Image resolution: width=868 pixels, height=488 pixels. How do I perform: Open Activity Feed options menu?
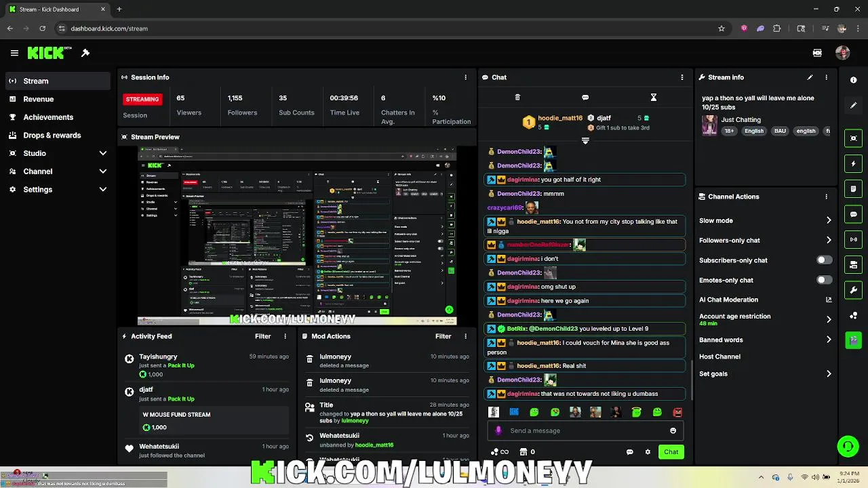pos(285,336)
